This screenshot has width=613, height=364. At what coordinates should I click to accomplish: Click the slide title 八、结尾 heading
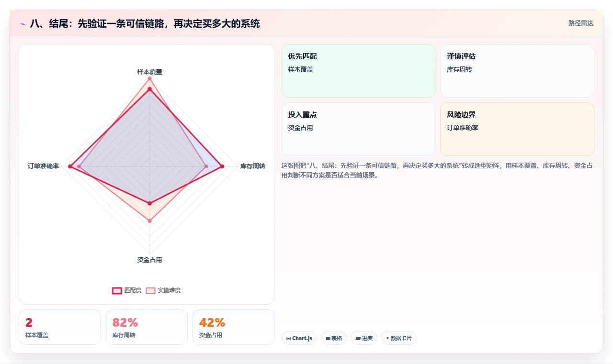tap(145, 23)
